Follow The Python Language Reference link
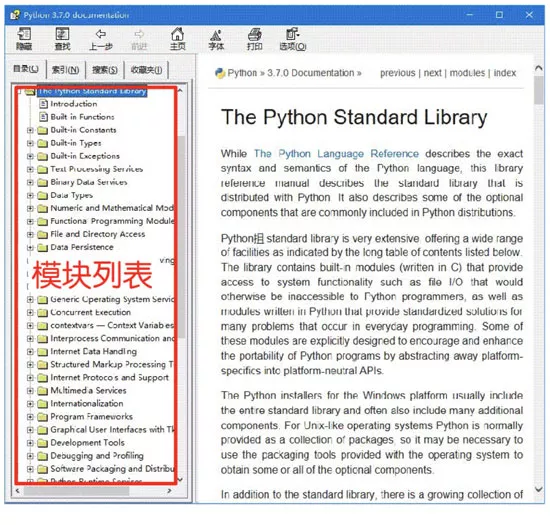This screenshot has height=525, width=550. coord(336,154)
